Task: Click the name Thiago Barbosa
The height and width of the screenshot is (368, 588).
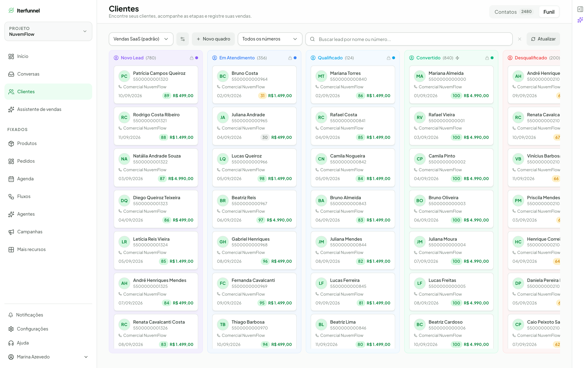Action: pyautogui.click(x=248, y=322)
